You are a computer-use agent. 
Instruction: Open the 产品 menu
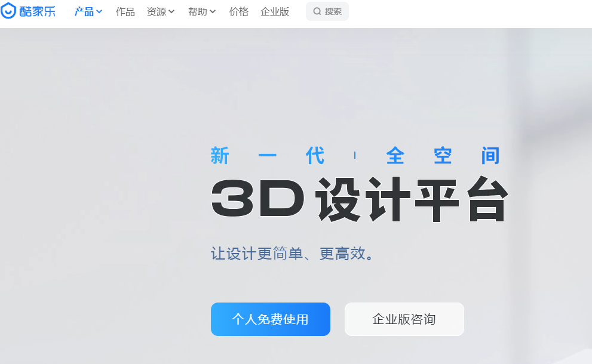(84, 12)
